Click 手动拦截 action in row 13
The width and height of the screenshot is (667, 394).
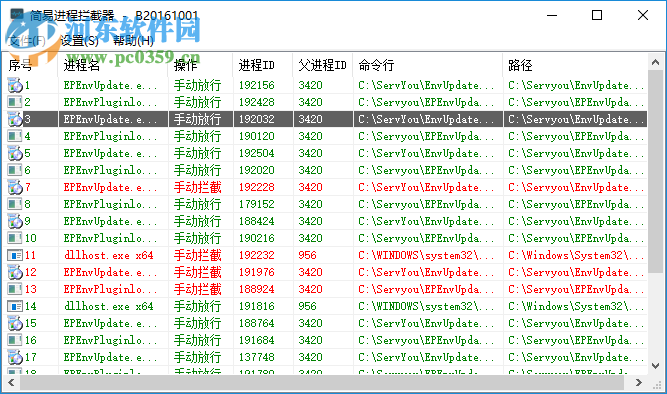point(197,289)
